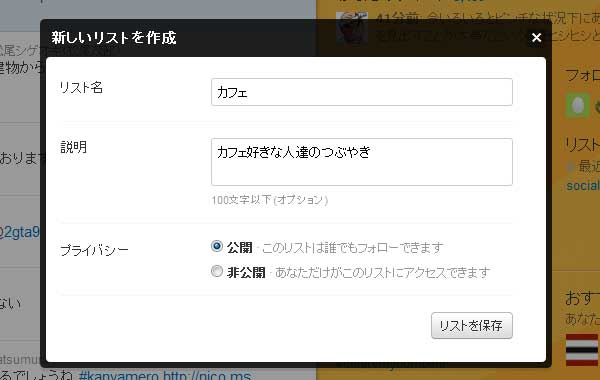Click the striped flag thumbnail in sidebar
600x380 pixels.
582,350
